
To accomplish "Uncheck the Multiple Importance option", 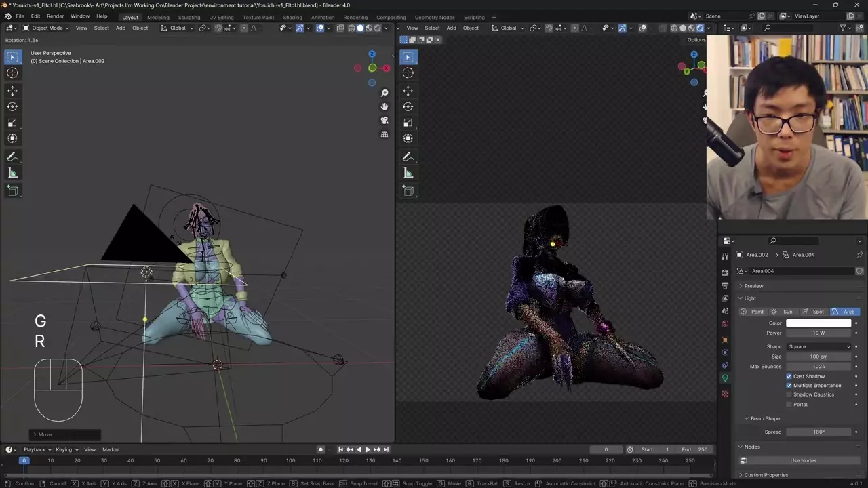I will tap(789, 386).
